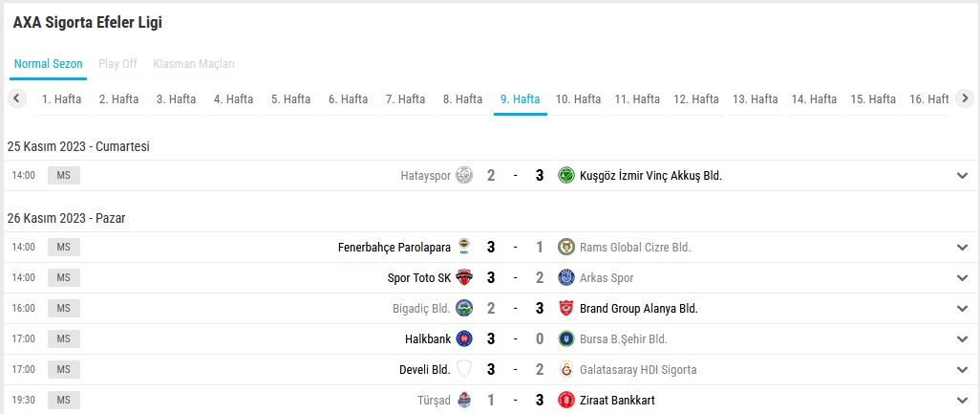Expand the Develi Bld. match details
This screenshot has width=980, height=414.
(962, 370)
